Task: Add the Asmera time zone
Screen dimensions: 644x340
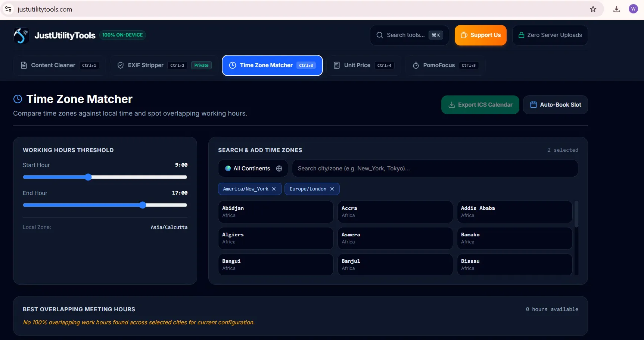Action: (395, 238)
